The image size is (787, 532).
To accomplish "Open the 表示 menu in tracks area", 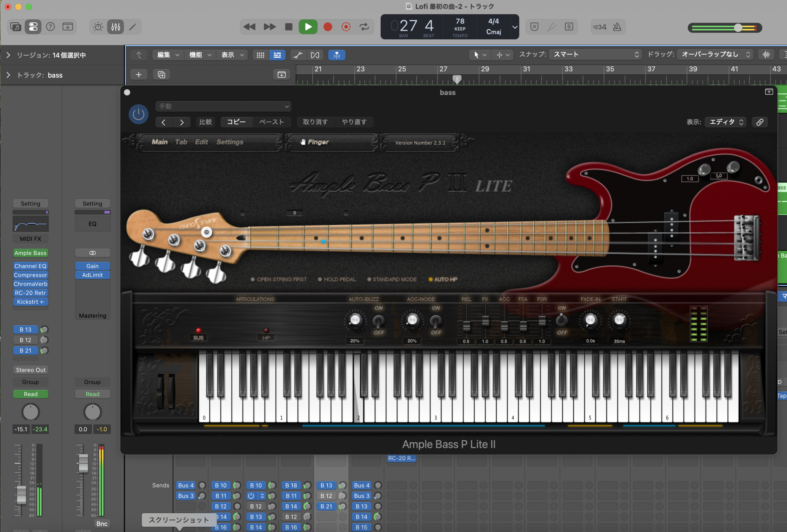I will click(232, 55).
